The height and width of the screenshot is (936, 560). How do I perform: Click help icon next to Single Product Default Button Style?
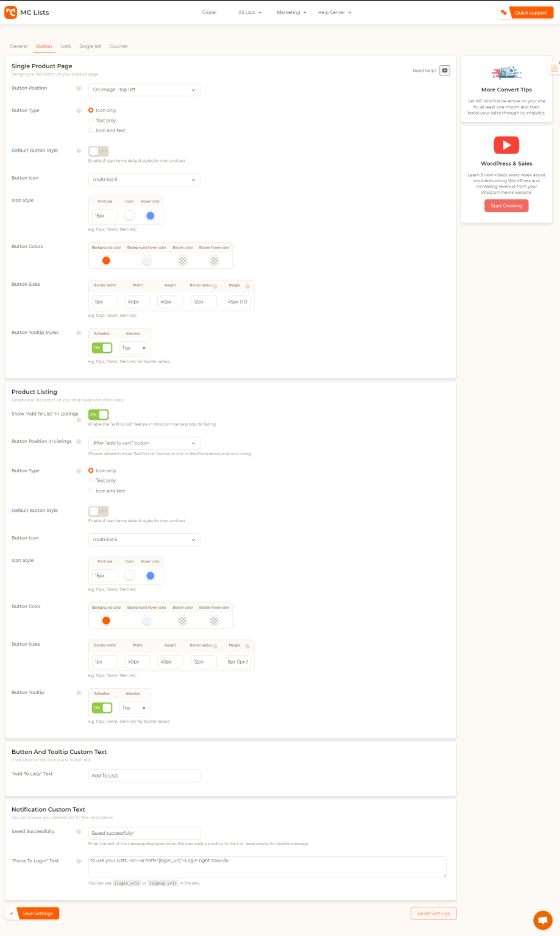[x=79, y=151]
